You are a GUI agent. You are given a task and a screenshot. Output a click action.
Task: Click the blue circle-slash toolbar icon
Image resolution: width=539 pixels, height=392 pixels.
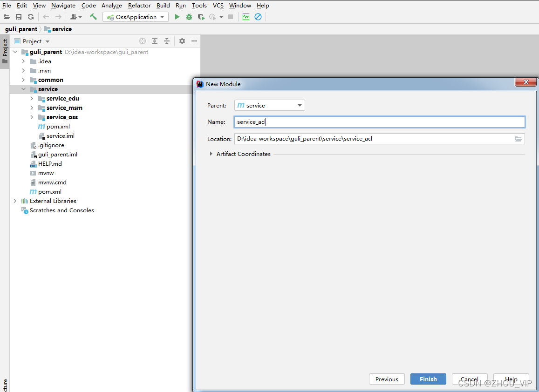(258, 17)
